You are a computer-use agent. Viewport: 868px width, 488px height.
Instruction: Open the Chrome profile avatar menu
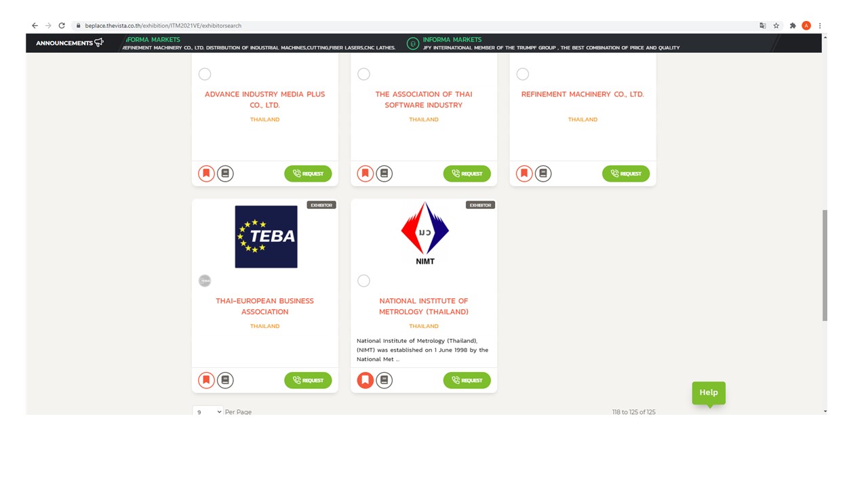806,26
